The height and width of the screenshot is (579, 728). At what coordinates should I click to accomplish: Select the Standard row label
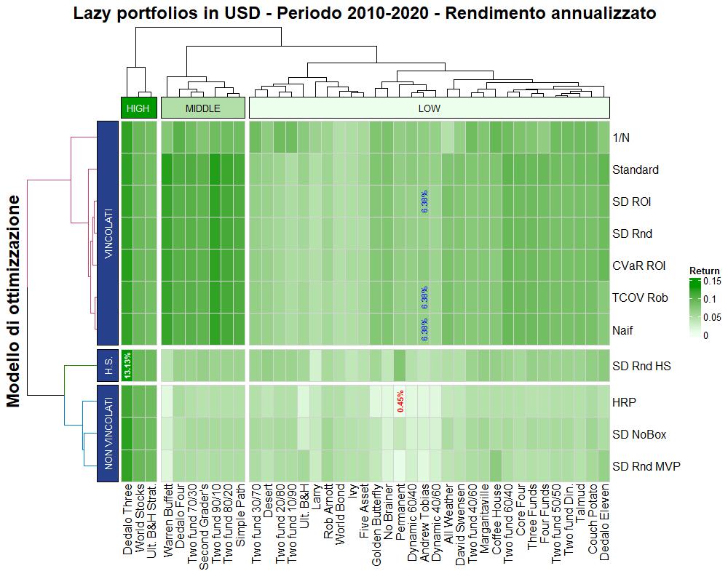635,169
